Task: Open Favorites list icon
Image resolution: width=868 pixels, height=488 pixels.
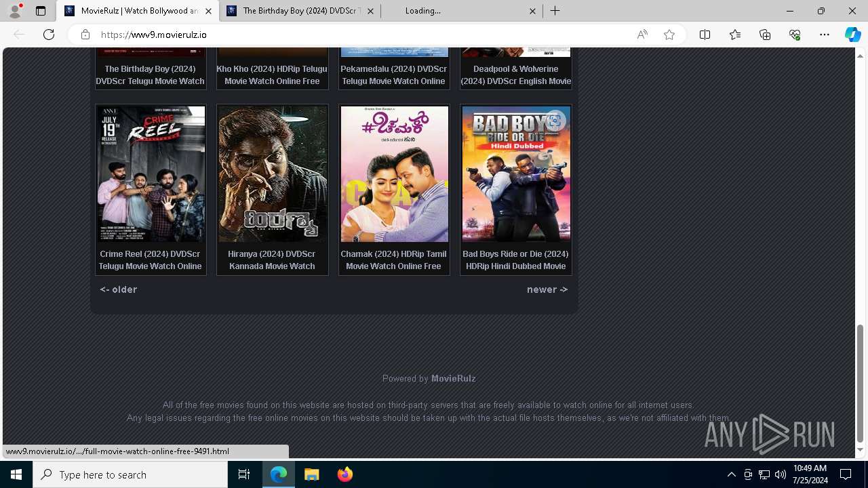Action: [735, 35]
